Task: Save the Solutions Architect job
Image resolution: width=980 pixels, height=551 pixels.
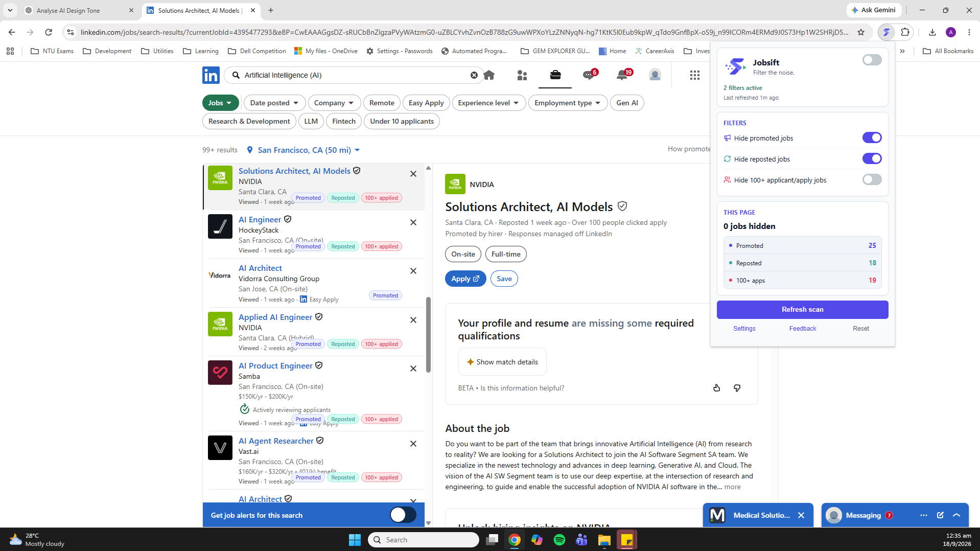Action: pos(504,279)
